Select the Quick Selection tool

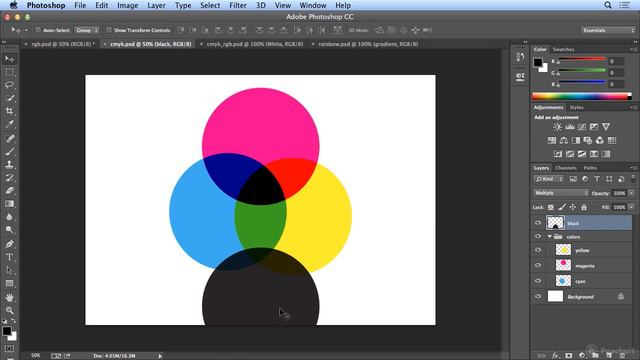point(9,98)
